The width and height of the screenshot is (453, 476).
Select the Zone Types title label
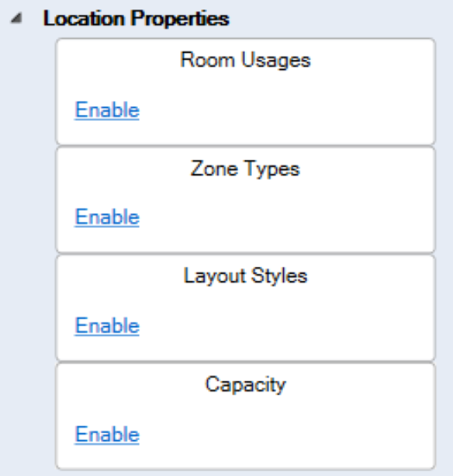click(x=245, y=169)
